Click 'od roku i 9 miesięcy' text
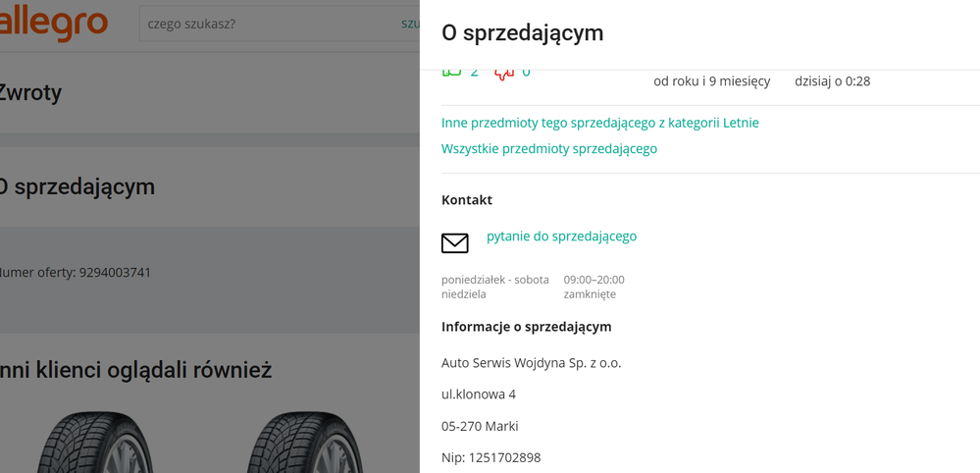Image resolution: width=980 pixels, height=473 pixels. pos(712,81)
